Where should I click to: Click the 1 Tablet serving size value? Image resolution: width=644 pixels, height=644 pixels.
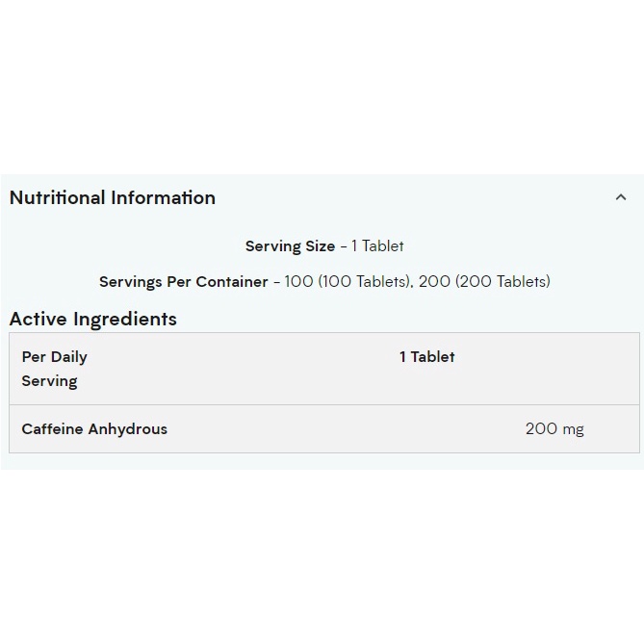point(377,246)
